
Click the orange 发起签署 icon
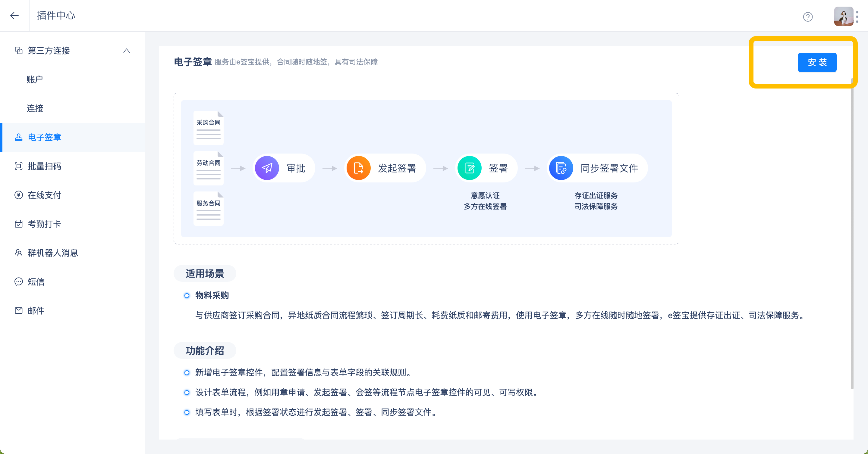click(359, 168)
